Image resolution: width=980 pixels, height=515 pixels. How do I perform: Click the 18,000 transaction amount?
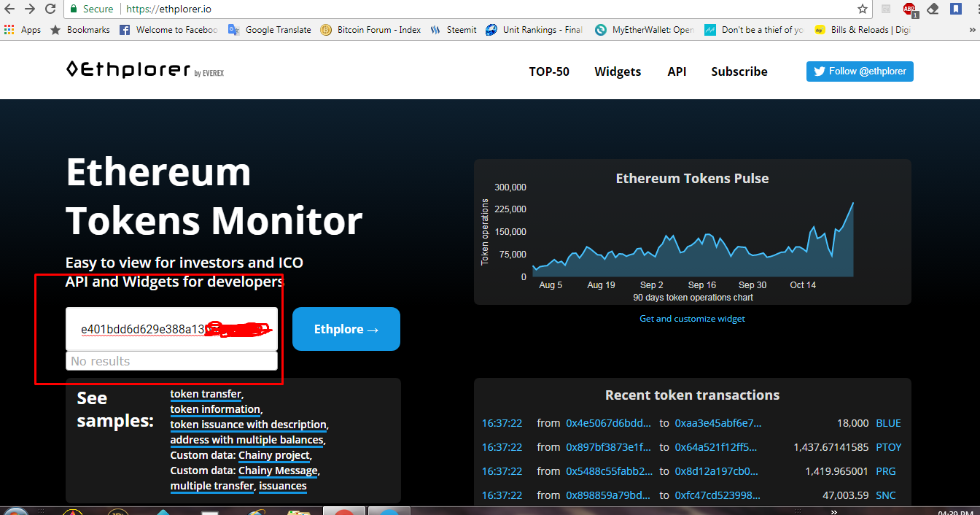tap(852, 423)
